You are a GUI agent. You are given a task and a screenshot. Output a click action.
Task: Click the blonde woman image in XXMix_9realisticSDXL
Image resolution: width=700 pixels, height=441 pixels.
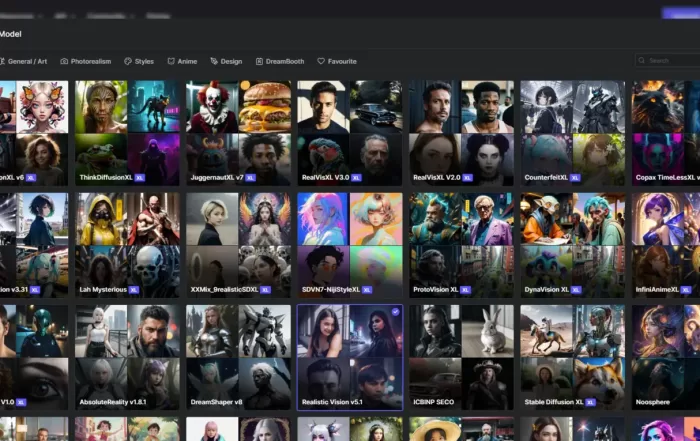pyautogui.click(x=212, y=219)
